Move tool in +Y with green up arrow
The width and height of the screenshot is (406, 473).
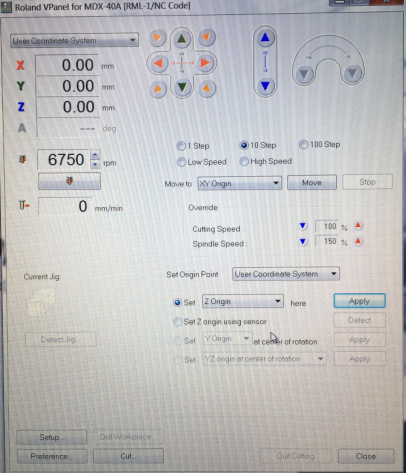click(182, 39)
